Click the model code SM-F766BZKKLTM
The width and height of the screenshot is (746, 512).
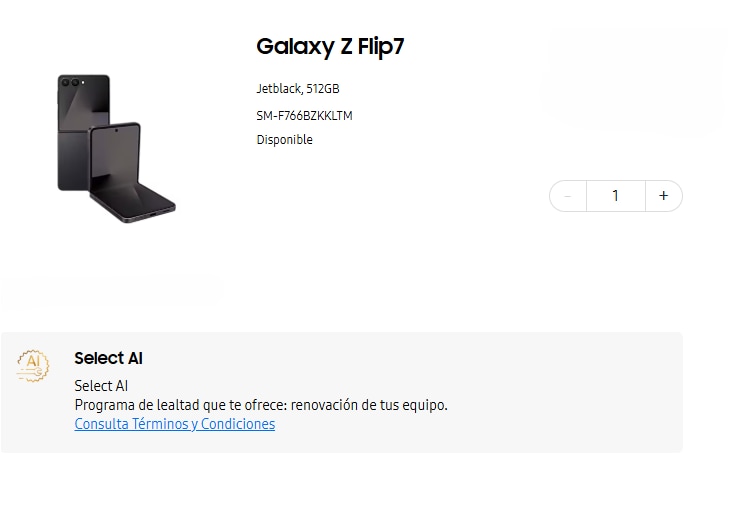tap(304, 116)
